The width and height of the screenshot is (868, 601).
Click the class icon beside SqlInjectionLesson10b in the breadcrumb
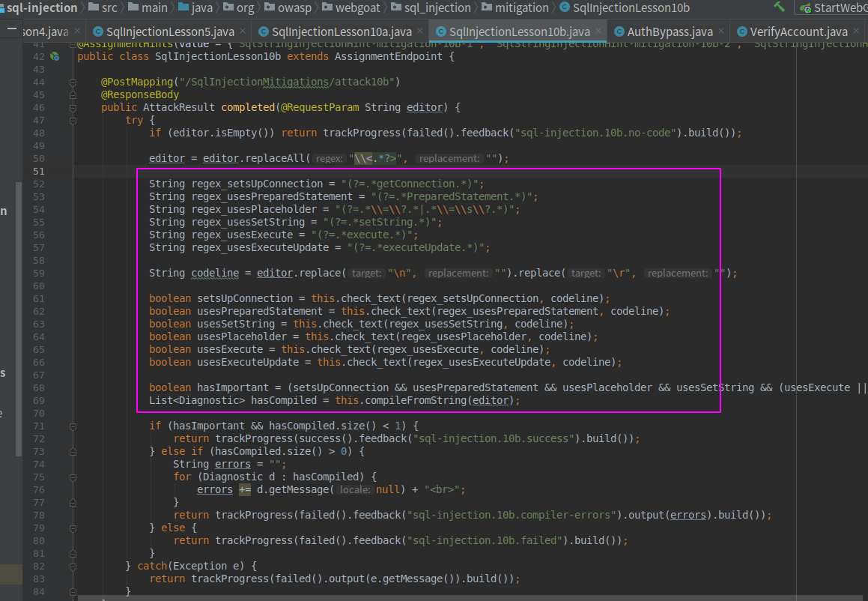pyautogui.click(x=565, y=7)
